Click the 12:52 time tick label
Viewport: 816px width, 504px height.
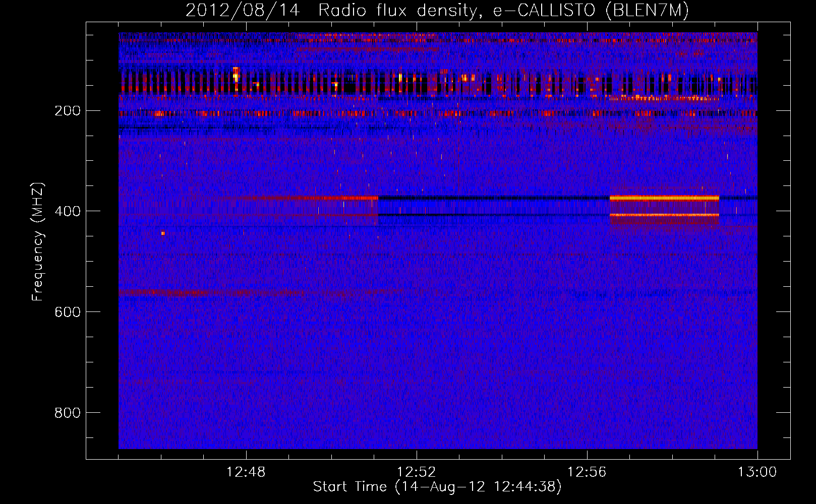click(x=417, y=472)
